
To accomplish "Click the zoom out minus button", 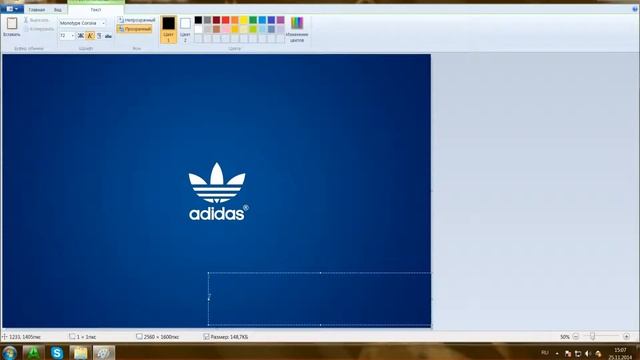I will [x=576, y=337].
